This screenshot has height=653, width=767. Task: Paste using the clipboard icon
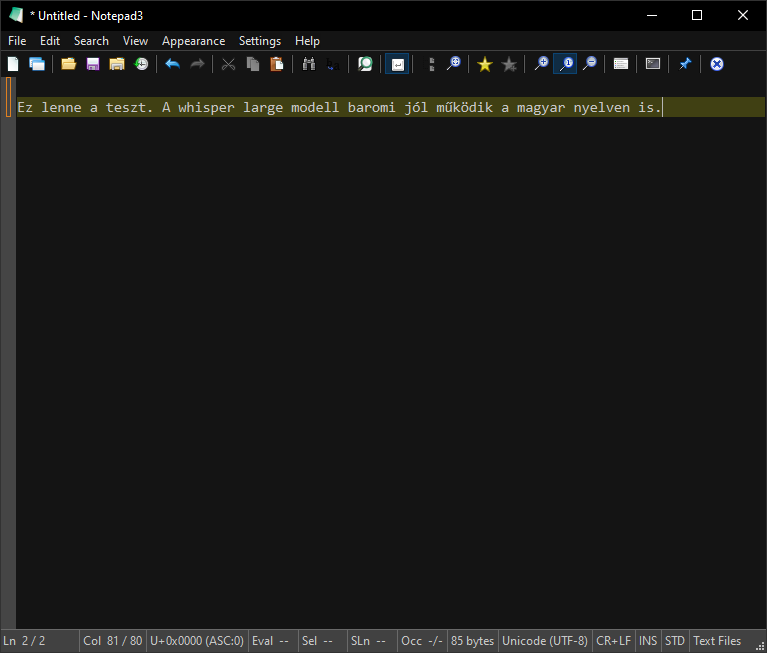pyautogui.click(x=277, y=64)
